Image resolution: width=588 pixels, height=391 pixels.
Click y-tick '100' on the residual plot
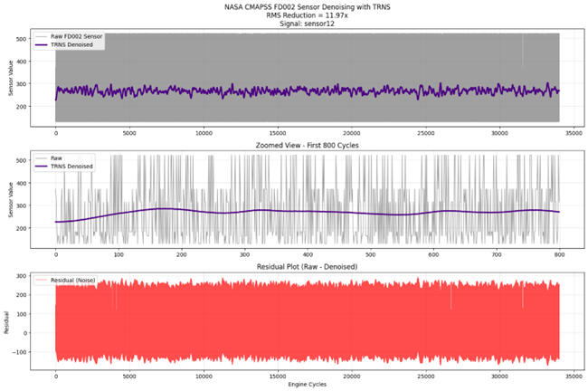(22, 314)
